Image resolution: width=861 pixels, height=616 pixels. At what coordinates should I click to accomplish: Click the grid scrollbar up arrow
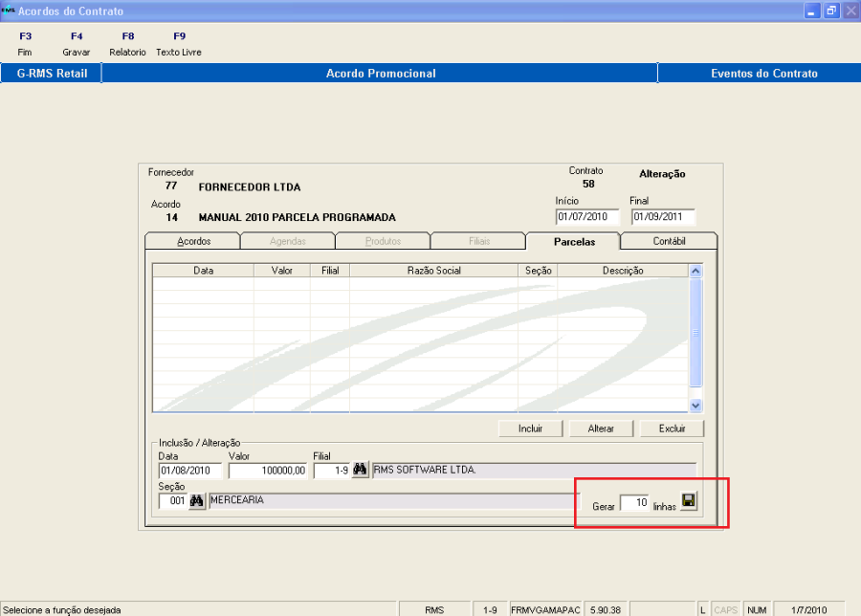point(695,272)
